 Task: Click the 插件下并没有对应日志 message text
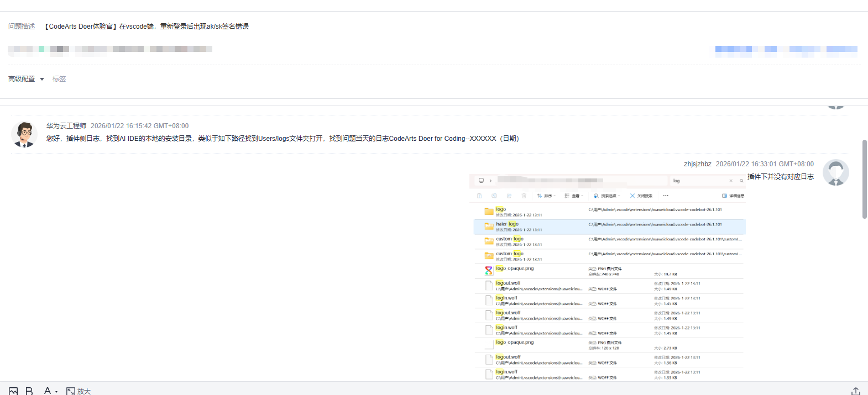[781, 177]
